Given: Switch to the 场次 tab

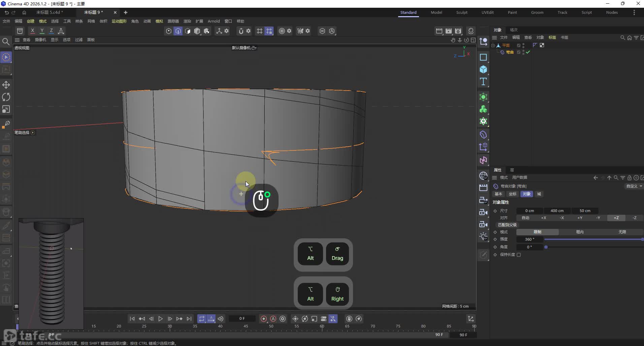Looking at the screenshot, I should [514, 30].
